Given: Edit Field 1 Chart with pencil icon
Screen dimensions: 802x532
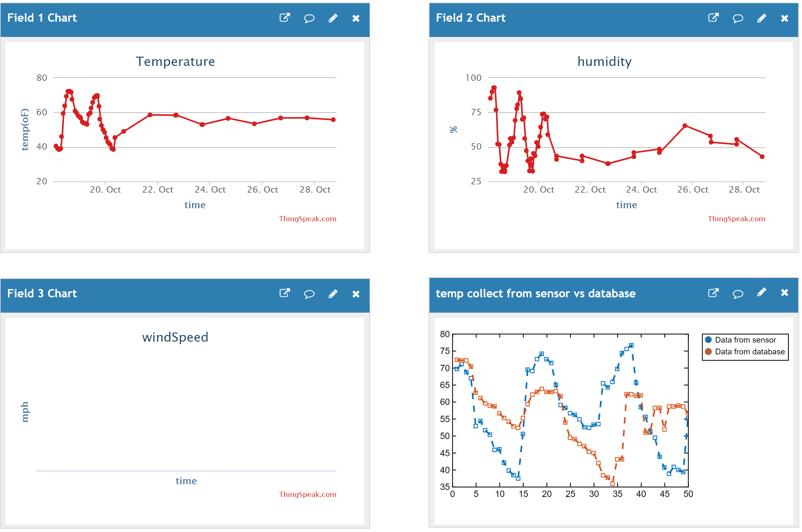Looking at the screenshot, I should pos(333,18).
